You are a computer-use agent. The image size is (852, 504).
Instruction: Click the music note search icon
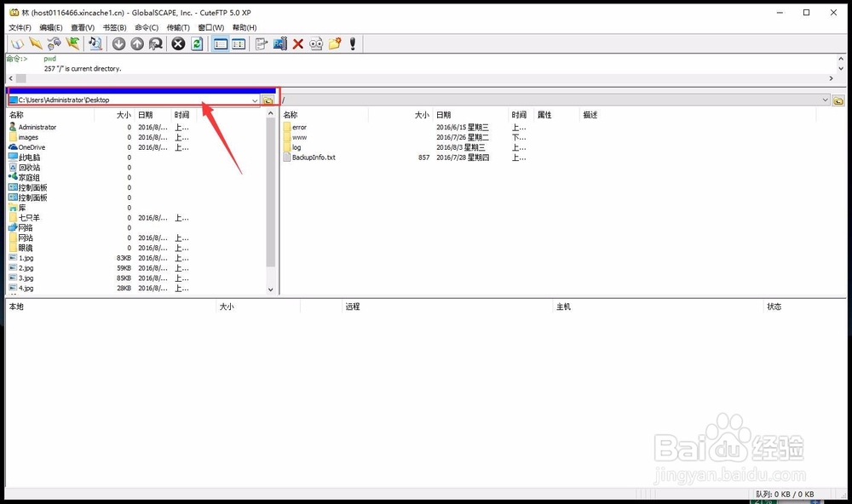(x=95, y=44)
